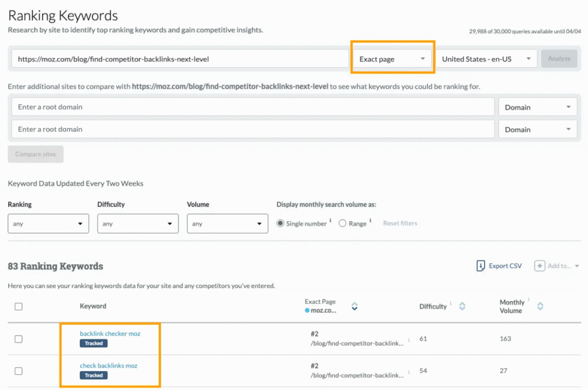Click the Tracked badge under backlink checker moz

[x=94, y=343]
